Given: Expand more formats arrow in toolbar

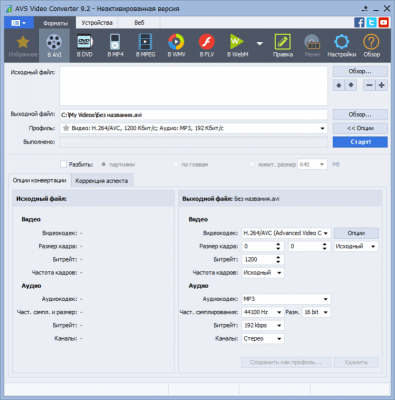Looking at the screenshot, I should [260, 44].
